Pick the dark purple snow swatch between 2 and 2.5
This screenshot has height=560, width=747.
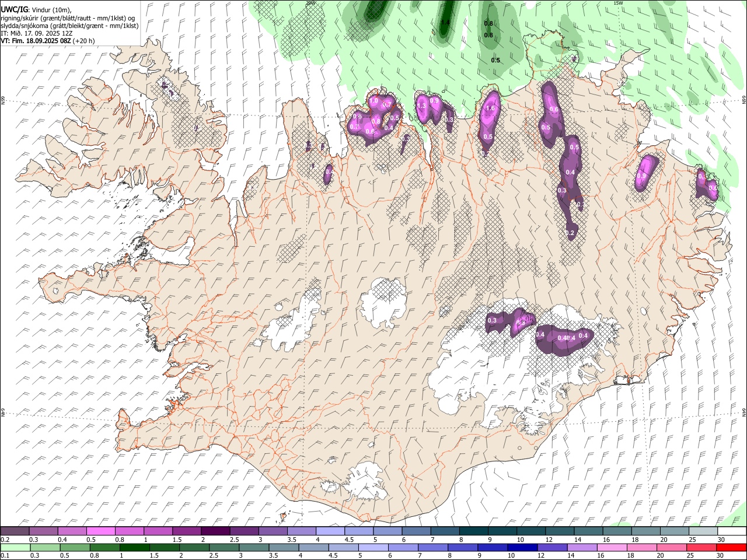coord(215,531)
